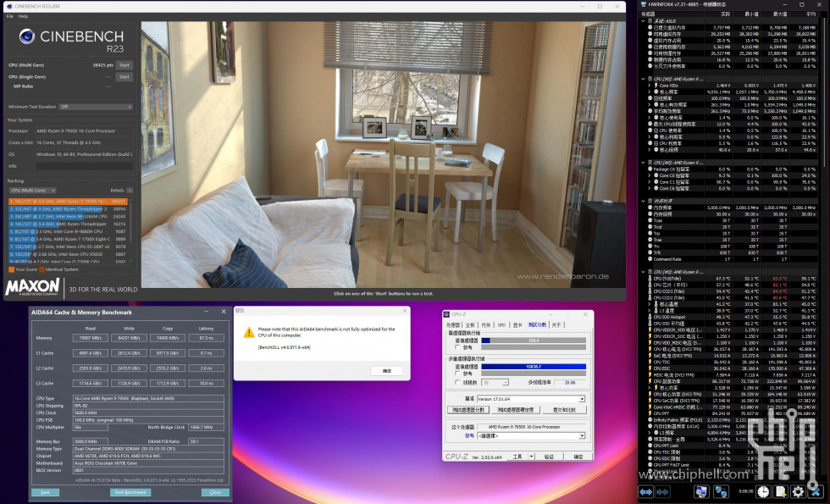Click the yellow warning triangle icon
The image size is (830, 504).
248,332
